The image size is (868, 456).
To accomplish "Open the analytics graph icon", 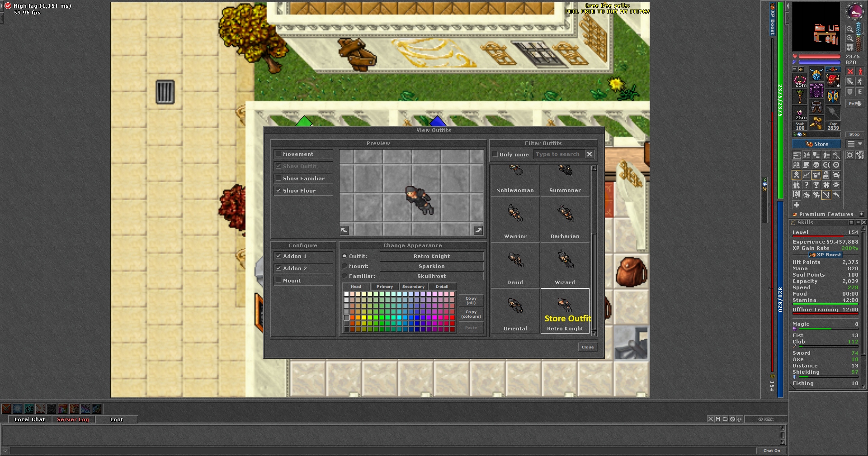I will point(806,175).
